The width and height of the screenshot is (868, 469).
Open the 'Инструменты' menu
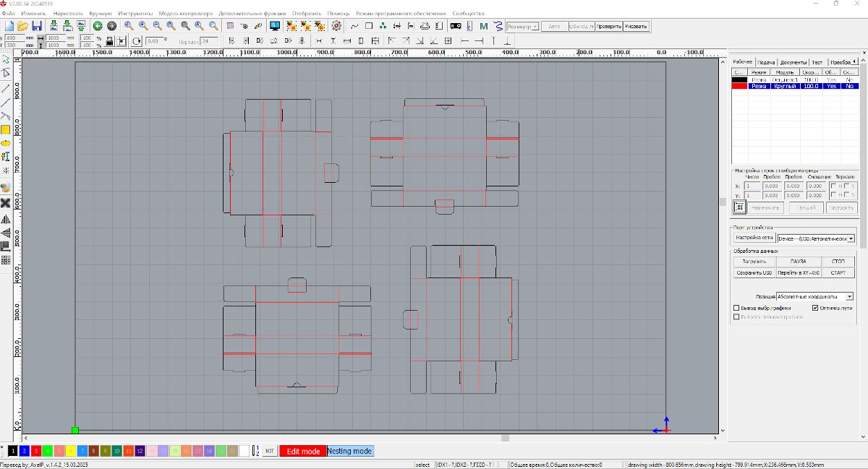(135, 14)
